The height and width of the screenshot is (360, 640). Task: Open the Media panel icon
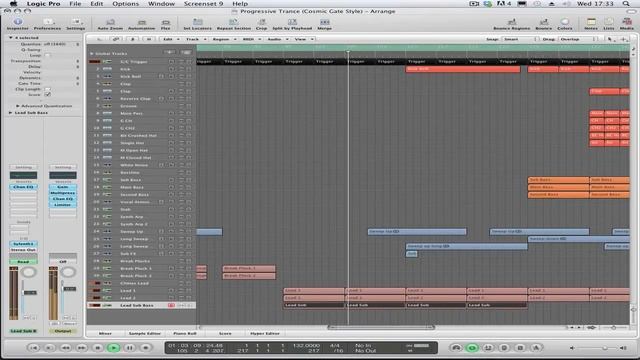coord(627,24)
